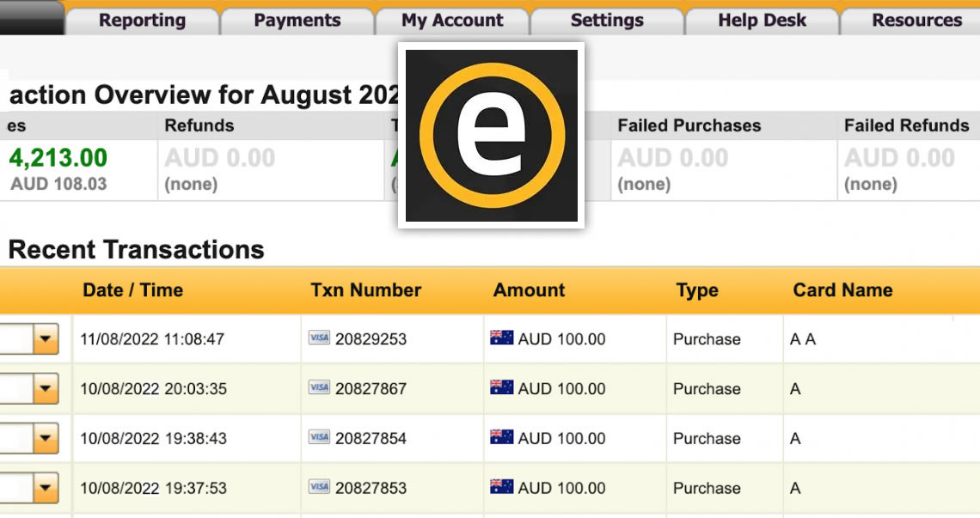
Task: Click the VISA card icon for transaction 20827867
Action: 319,388
